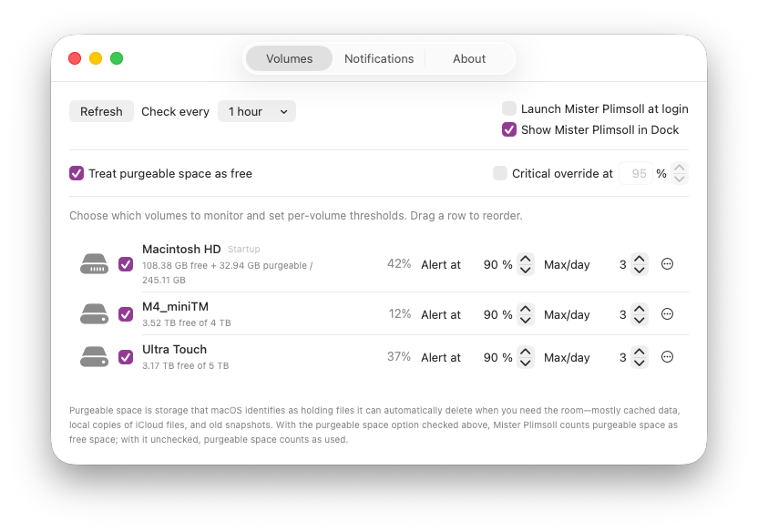
Task: Click M4_miniTM Max/day value 3
Action: (622, 315)
